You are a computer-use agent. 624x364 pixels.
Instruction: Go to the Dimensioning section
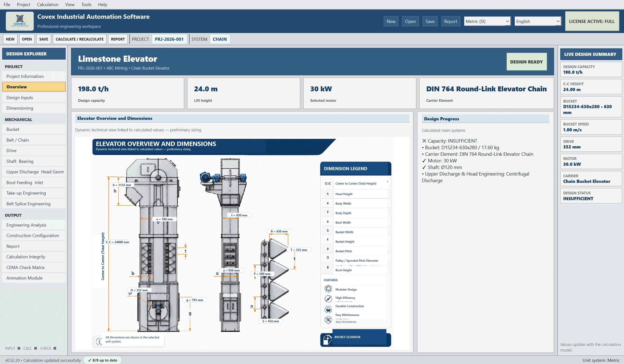pyautogui.click(x=34, y=108)
